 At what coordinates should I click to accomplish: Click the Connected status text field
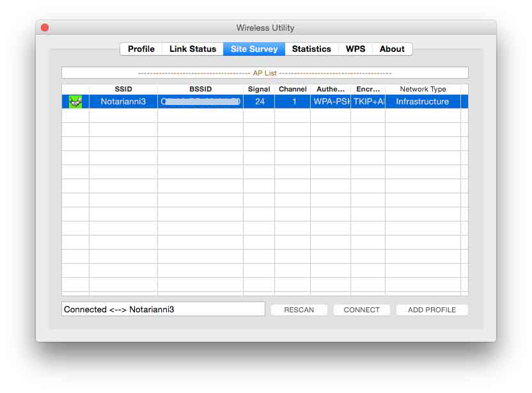(x=163, y=309)
